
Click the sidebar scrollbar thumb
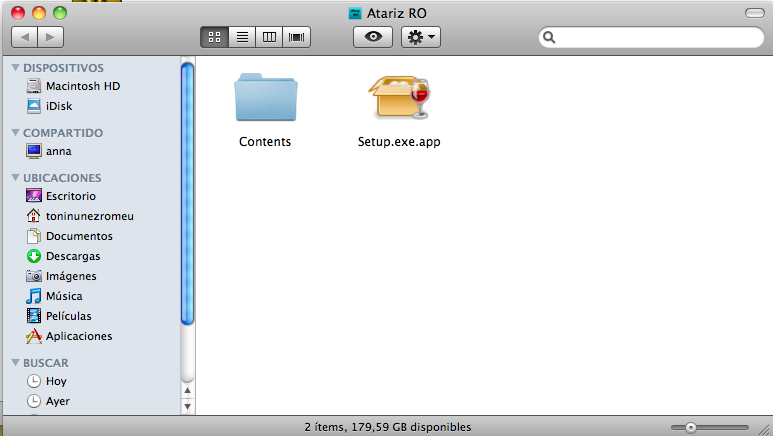click(x=187, y=194)
